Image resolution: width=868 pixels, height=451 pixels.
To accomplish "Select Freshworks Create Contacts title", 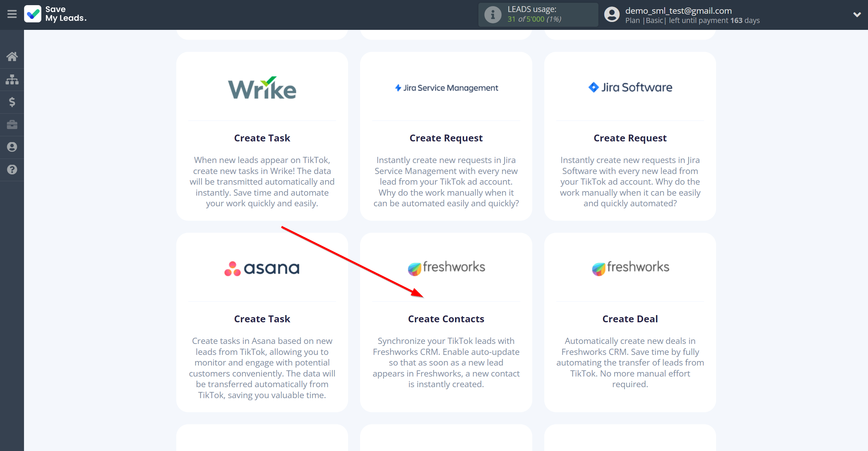I will (x=446, y=319).
